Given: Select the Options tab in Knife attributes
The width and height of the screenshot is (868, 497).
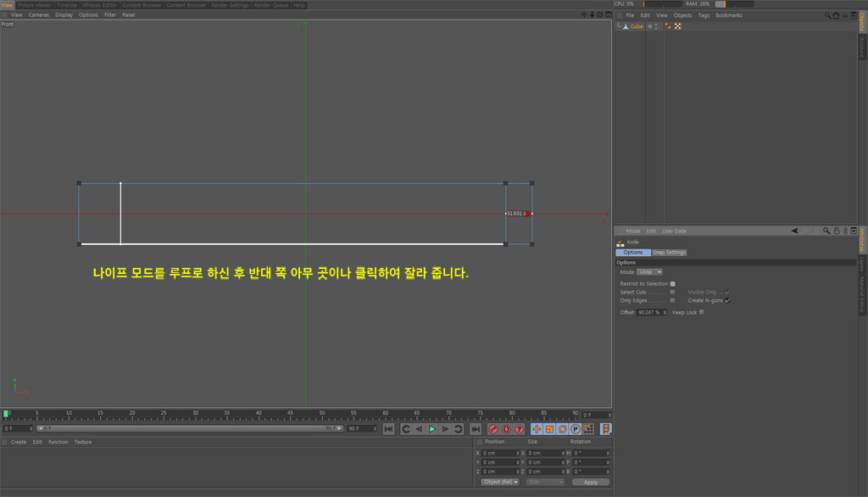Looking at the screenshot, I should (632, 253).
